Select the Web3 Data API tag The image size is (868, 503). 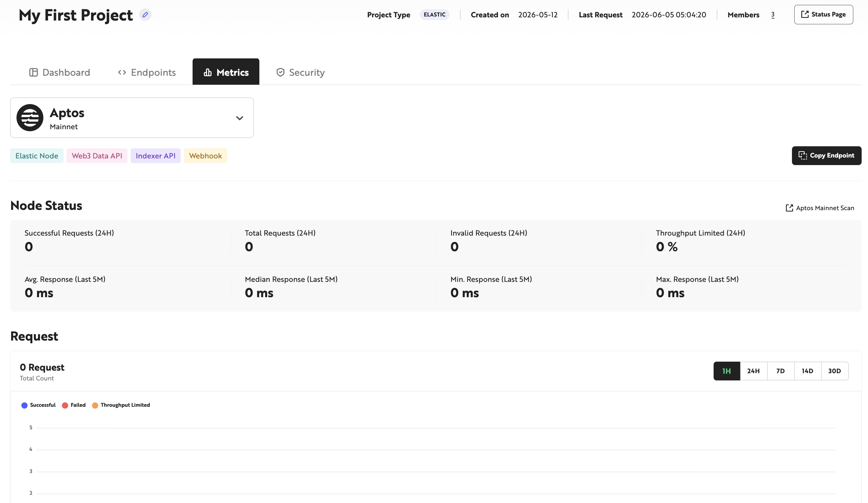pyautogui.click(x=97, y=156)
